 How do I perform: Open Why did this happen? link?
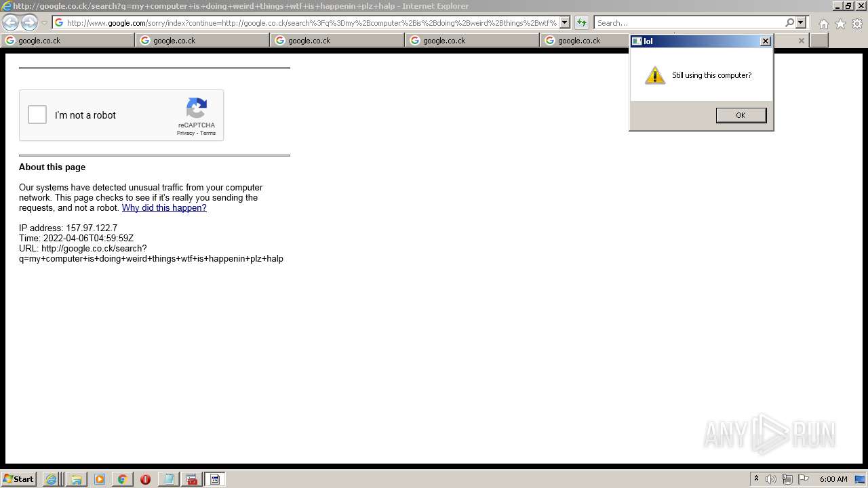(164, 208)
